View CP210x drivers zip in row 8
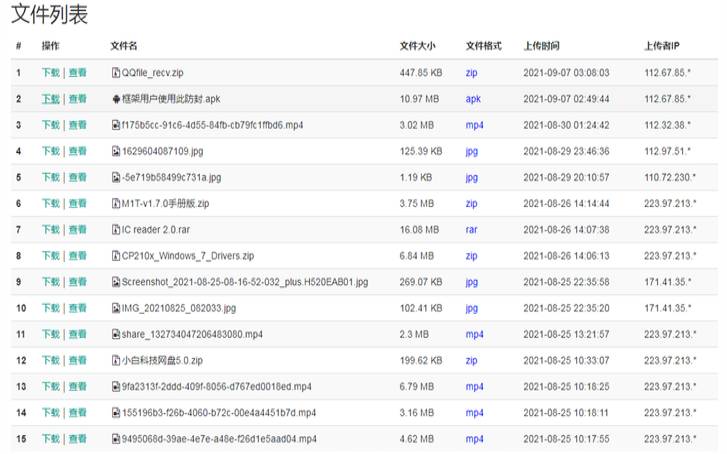Viewport: 727px width, 454px height. (x=77, y=256)
